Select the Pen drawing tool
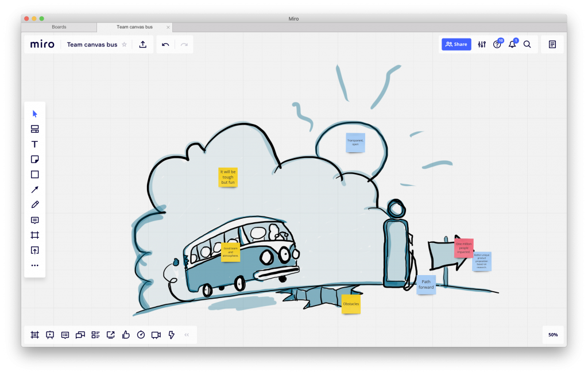 (x=34, y=204)
